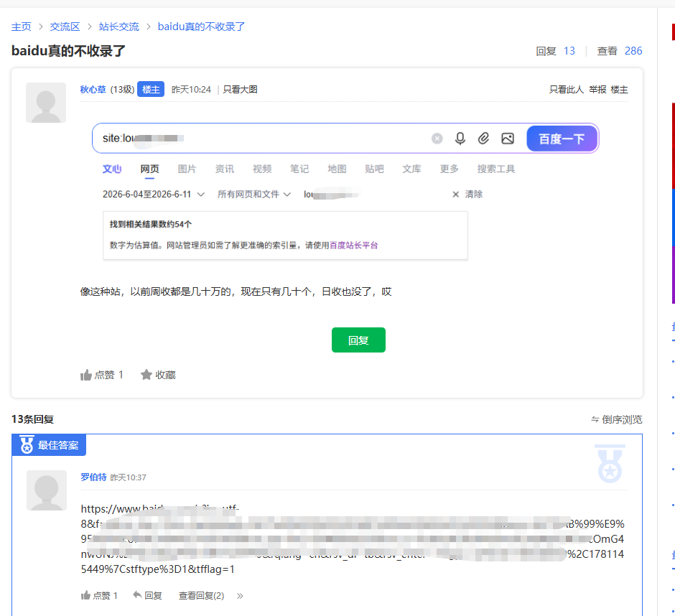Click the 百度一下 search button
This screenshot has height=616, width=675.
[562, 139]
